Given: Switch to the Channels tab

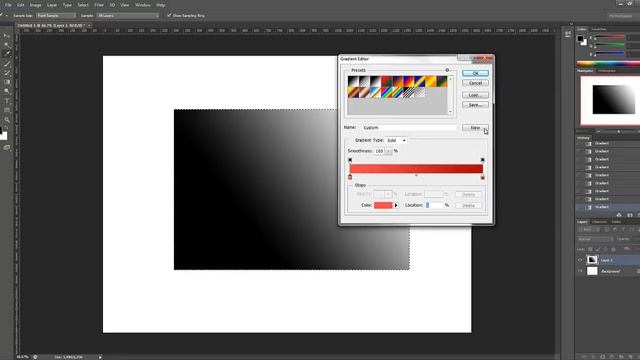Looking at the screenshot, I should [x=599, y=222].
